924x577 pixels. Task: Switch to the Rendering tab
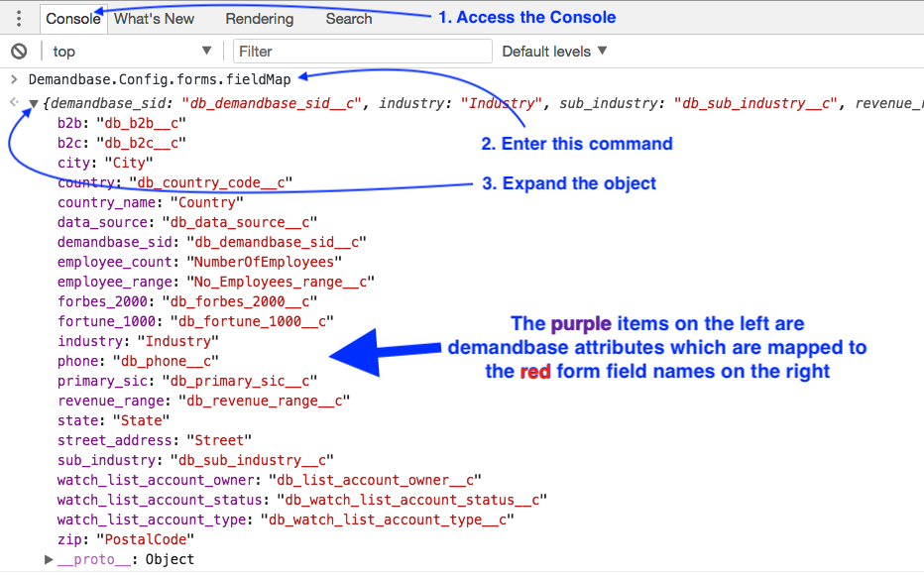click(260, 19)
